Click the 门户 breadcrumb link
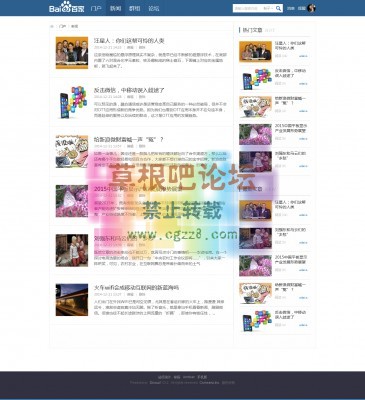Viewport: 365px width, 400px height. tap(62, 26)
